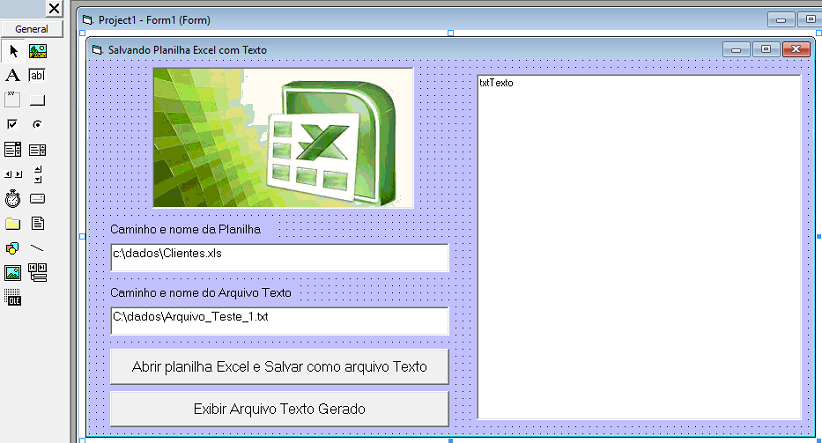Viewport: 822px width, 443px height.
Task: Select the OLE container tool
Action: pyautogui.click(x=13, y=297)
